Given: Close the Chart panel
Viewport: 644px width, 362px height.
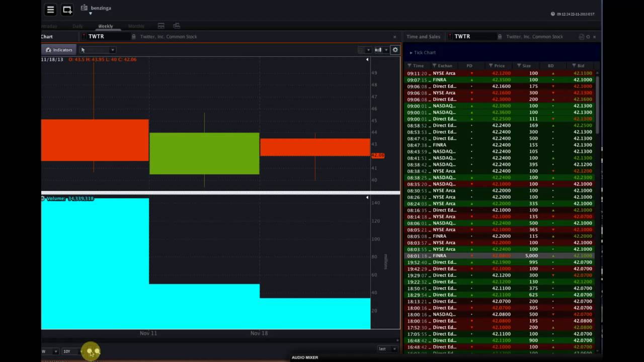Looking at the screenshot, I should pos(394,37).
